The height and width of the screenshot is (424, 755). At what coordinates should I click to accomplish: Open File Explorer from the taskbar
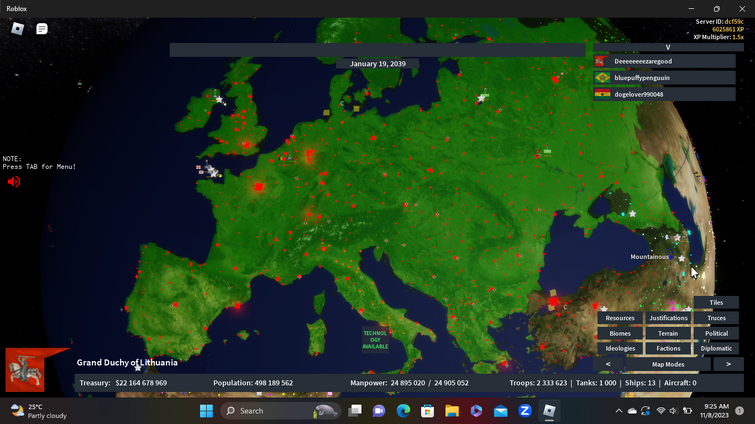click(452, 411)
